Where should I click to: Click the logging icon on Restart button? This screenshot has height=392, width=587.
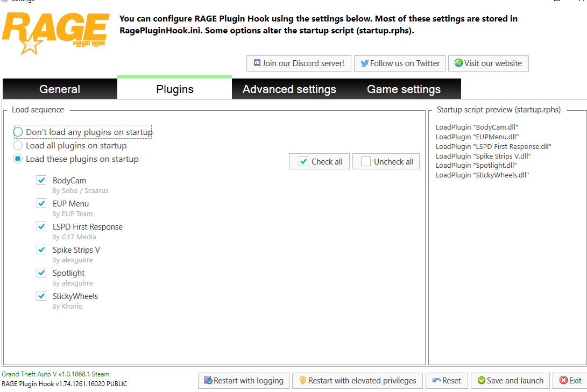(208, 380)
